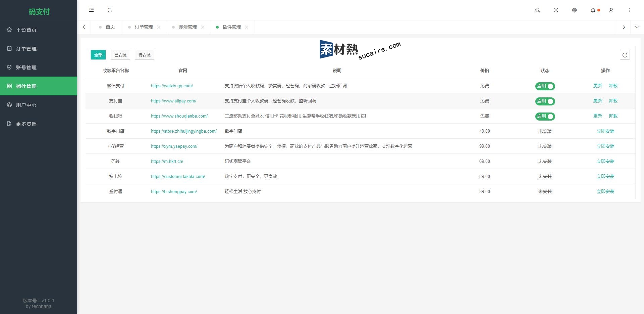Switch to the 账号管理 tab
644x314 pixels.
pyautogui.click(x=188, y=27)
